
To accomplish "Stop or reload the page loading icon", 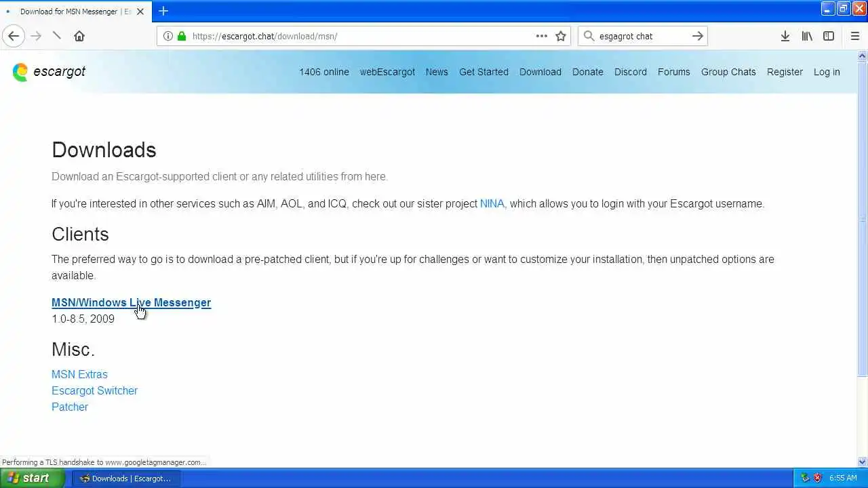I will (57, 36).
